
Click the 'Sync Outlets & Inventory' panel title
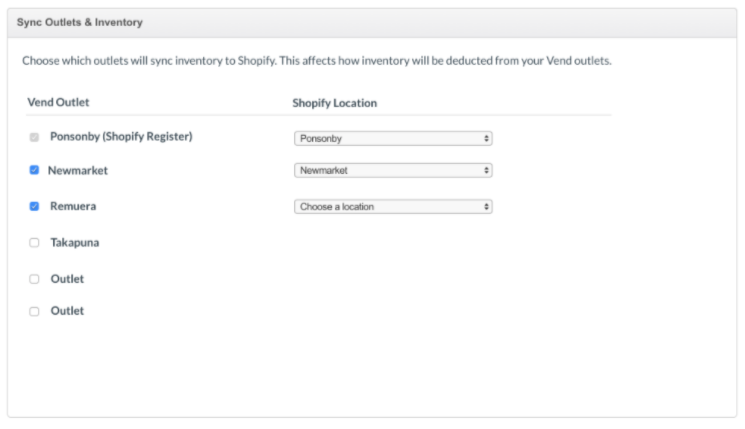[x=79, y=22]
